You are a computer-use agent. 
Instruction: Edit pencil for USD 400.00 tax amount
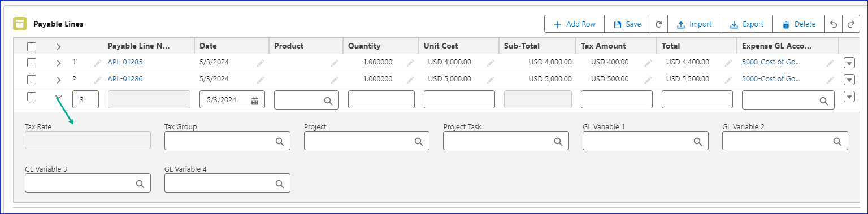point(648,63)
